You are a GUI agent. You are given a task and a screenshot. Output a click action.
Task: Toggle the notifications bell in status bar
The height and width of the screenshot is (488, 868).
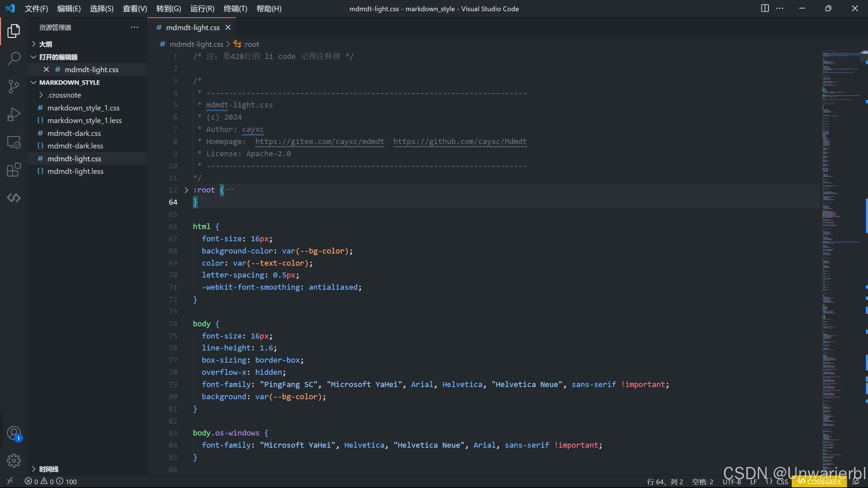pos(856,482)
